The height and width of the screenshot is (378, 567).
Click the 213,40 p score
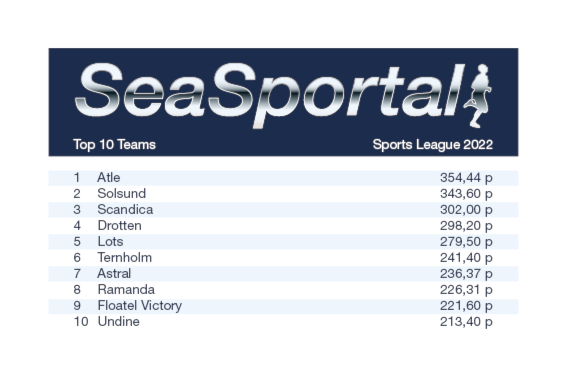tap(466, 321)
